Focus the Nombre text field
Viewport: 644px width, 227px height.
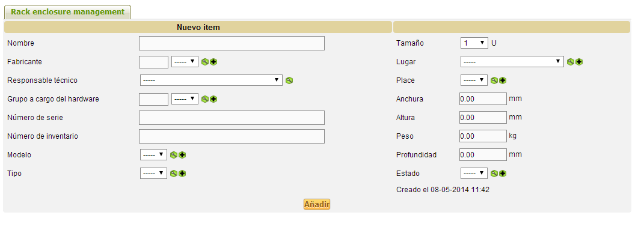pos(232,43)
